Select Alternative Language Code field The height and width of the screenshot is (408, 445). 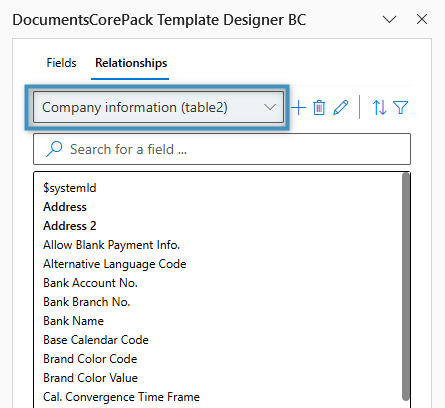(115, 264)
